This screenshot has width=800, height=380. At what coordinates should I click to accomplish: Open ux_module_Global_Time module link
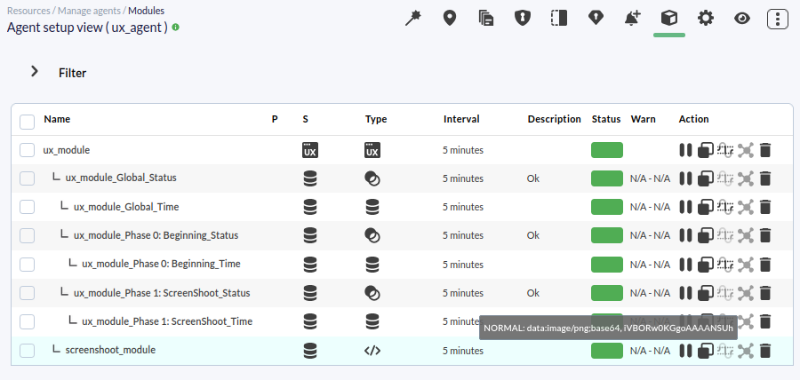coord(127,207)
